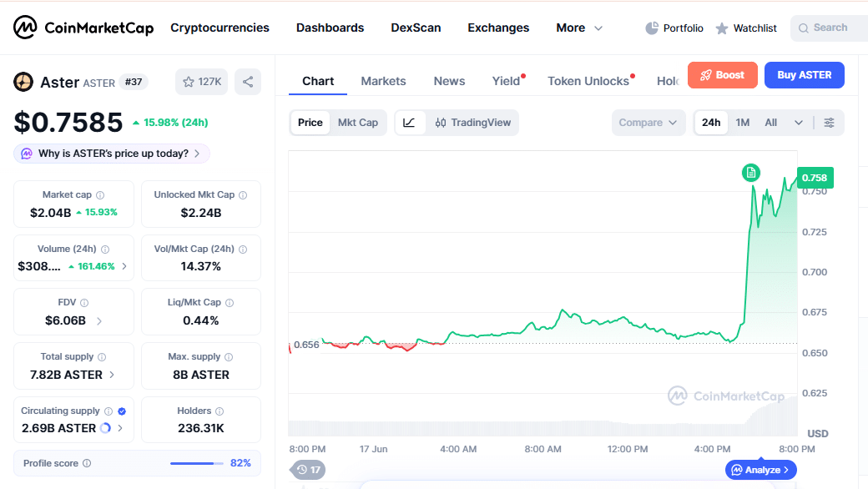The width and height of the screenshot is (868, 489).
Task: Click the Liq/Mkt Cap info icon
Action: coord(230,303)
